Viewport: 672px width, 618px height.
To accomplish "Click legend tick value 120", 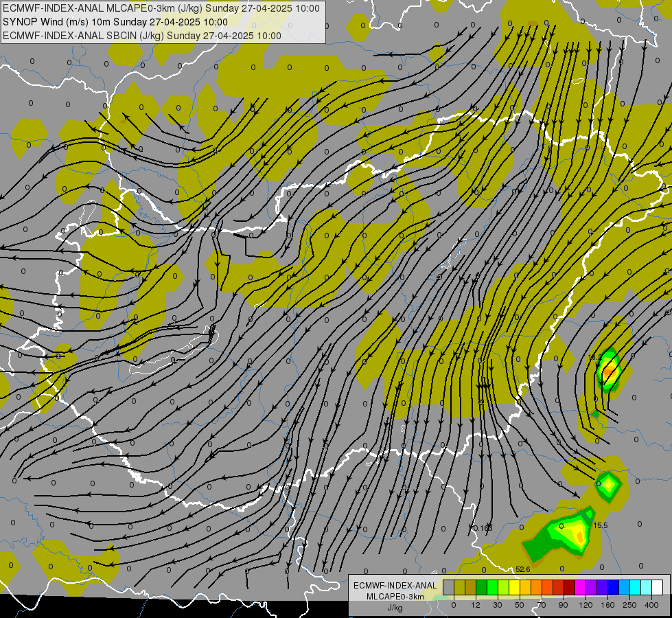I will click(x=586, y=605).
